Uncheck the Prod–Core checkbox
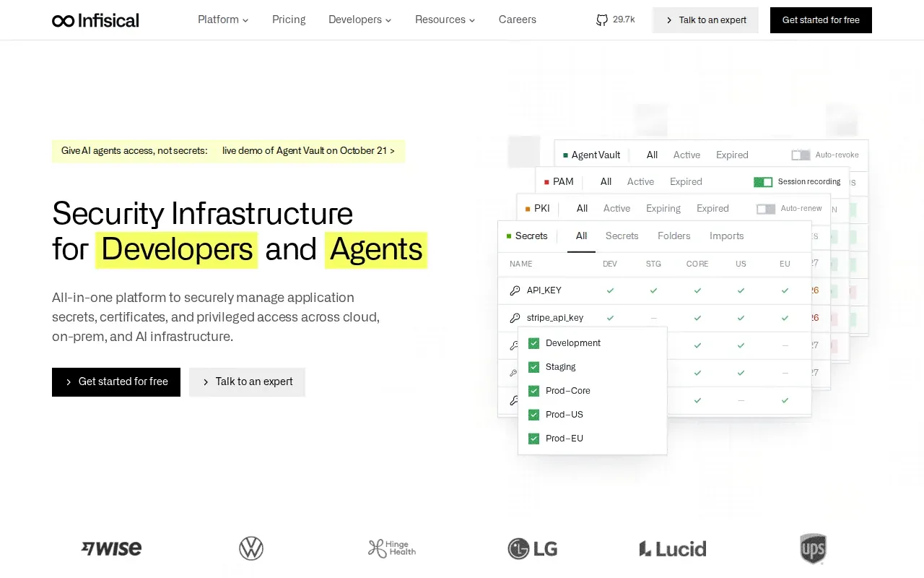This screenshot has width=924, height=578. click(x=534, y=391)
